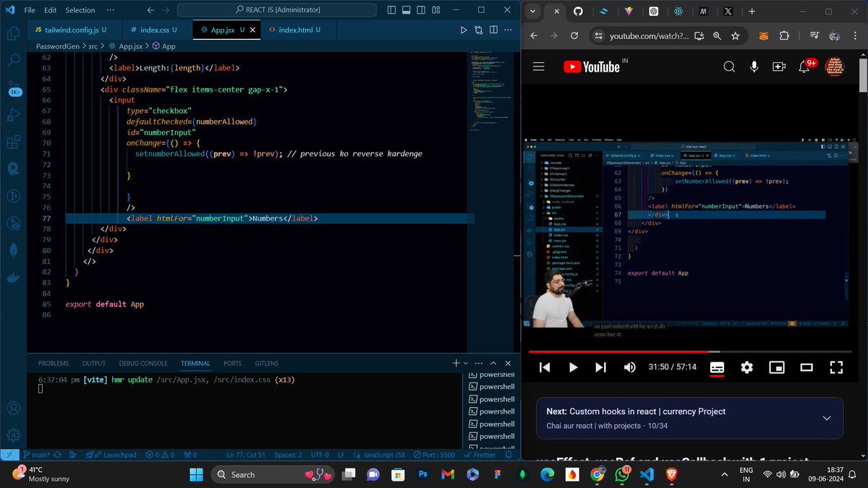Open the App breadcrumb dropdown in the editor
Viewport: 868px width, 488px height.
(165, 46)
